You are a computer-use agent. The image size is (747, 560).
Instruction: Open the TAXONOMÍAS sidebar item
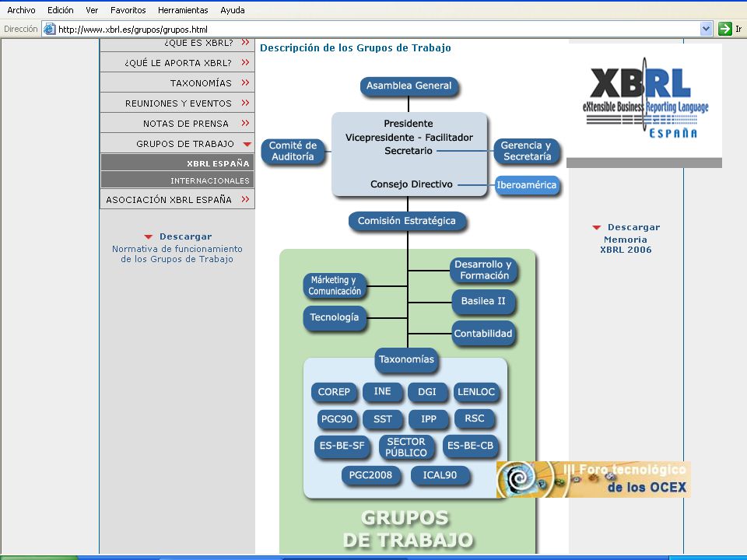click(x=177, y=83)
